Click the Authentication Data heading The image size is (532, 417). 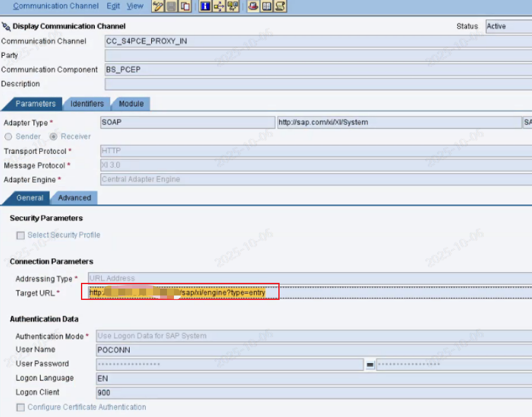click(44, 320)
